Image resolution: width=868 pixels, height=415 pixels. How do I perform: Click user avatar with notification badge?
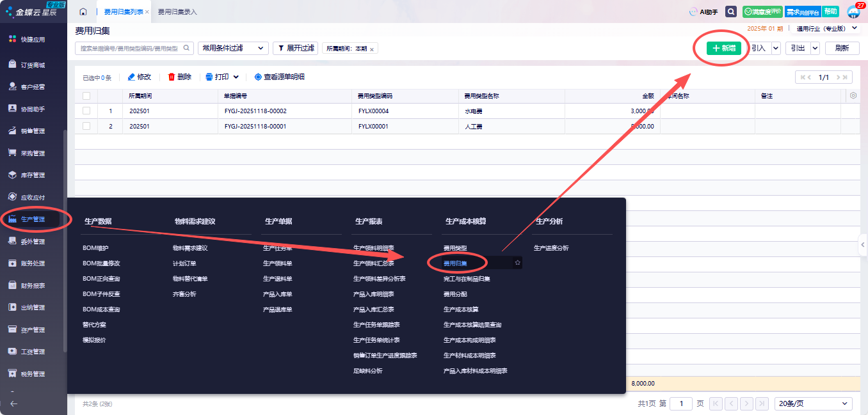tap(853, 12)
